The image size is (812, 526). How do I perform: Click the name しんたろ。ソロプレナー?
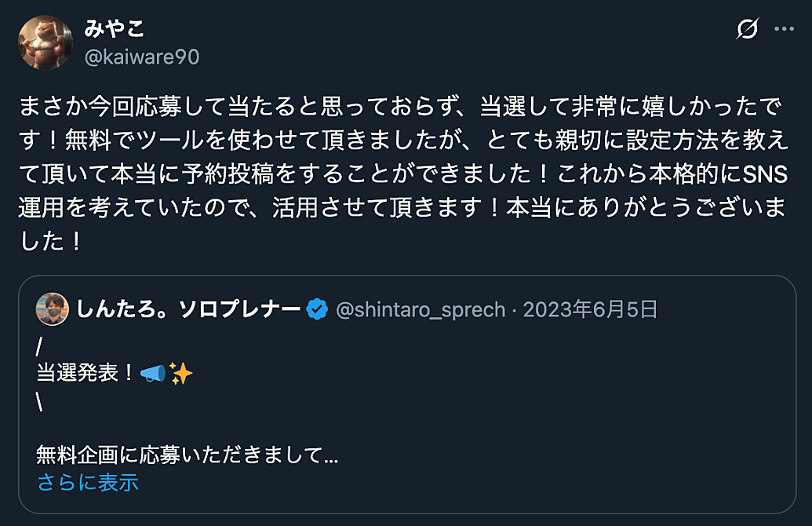[x=188, y=310]
